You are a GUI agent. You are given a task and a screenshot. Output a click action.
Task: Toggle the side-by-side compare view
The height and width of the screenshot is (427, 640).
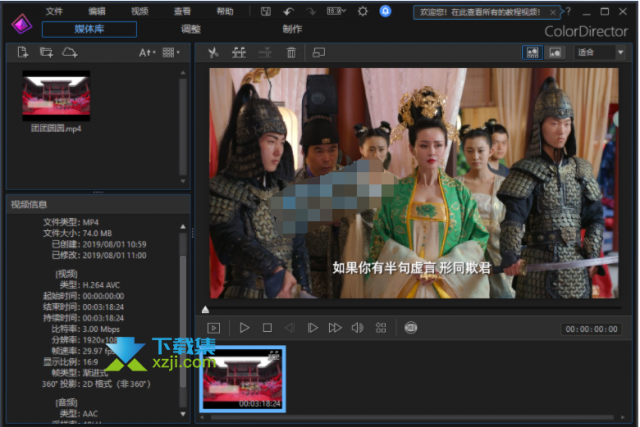(532, 52)
